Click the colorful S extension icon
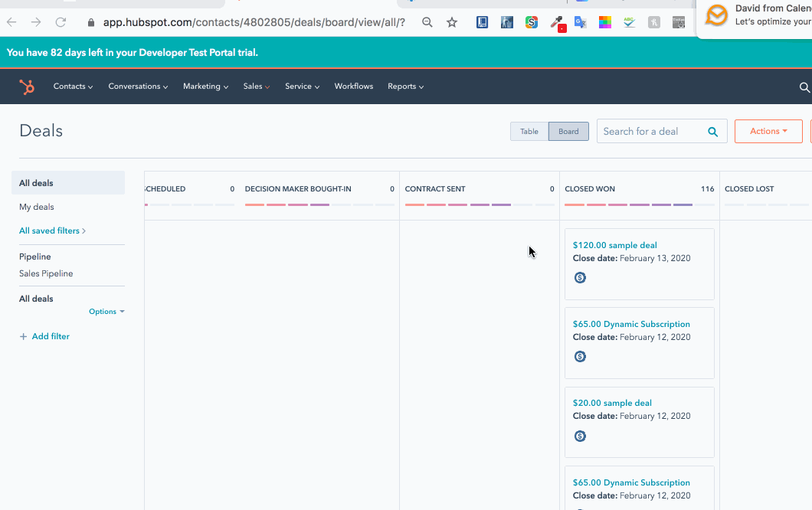812x510 pixels. click(532, 22)
